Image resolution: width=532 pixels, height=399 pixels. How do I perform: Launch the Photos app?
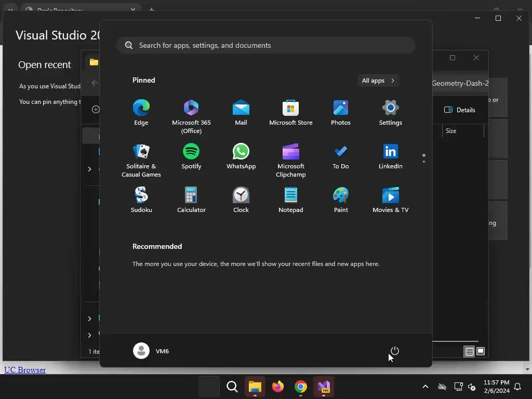pos(341,113)
